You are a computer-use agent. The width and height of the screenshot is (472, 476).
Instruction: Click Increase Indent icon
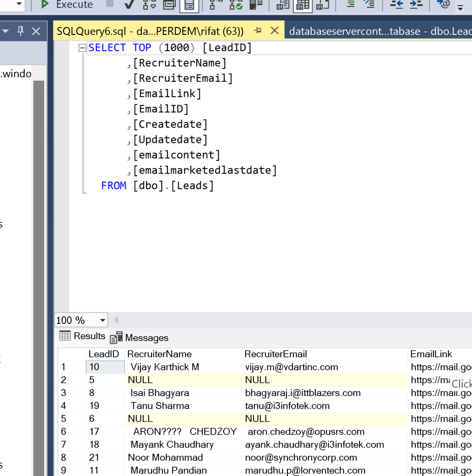416,4
